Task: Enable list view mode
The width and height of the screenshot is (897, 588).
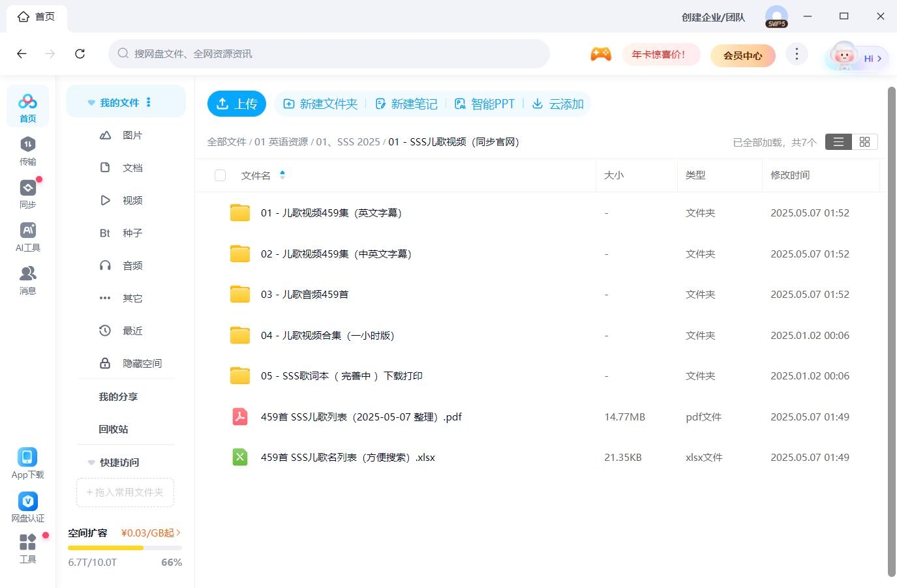Action: click(x=838, y=141)
